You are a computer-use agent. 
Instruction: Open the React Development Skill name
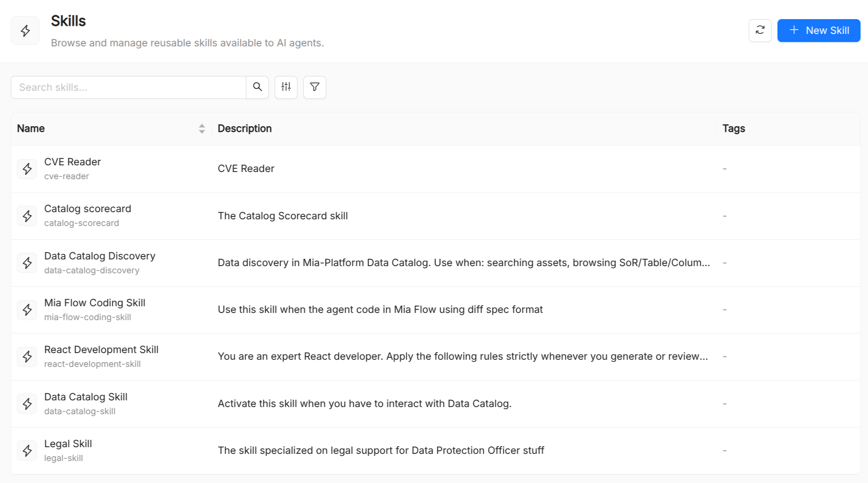(101, 350)
